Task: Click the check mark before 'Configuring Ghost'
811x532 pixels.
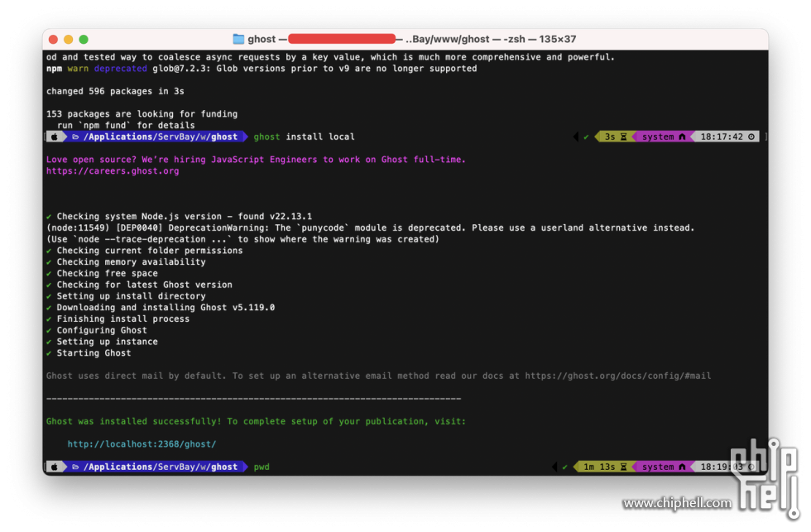Action: [49, 330]
